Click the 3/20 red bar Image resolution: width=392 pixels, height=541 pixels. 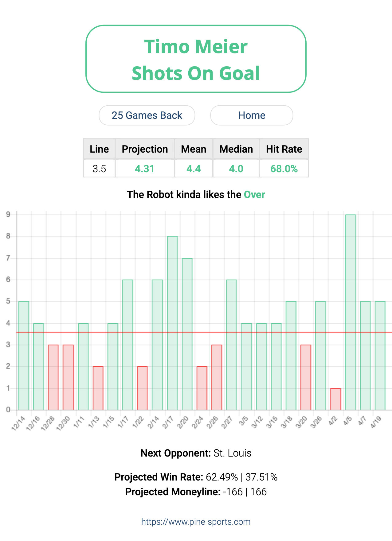(x=306, y=377)
